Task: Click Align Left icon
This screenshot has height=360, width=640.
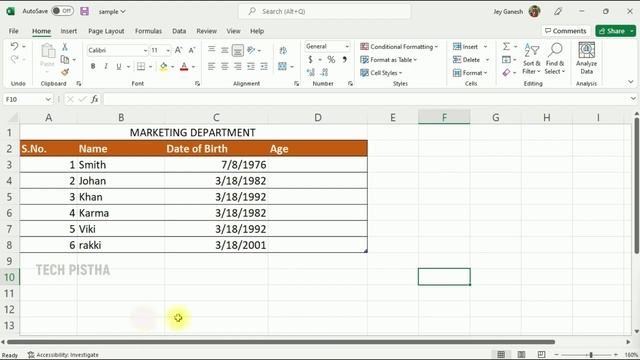Action: pos(211,66)
